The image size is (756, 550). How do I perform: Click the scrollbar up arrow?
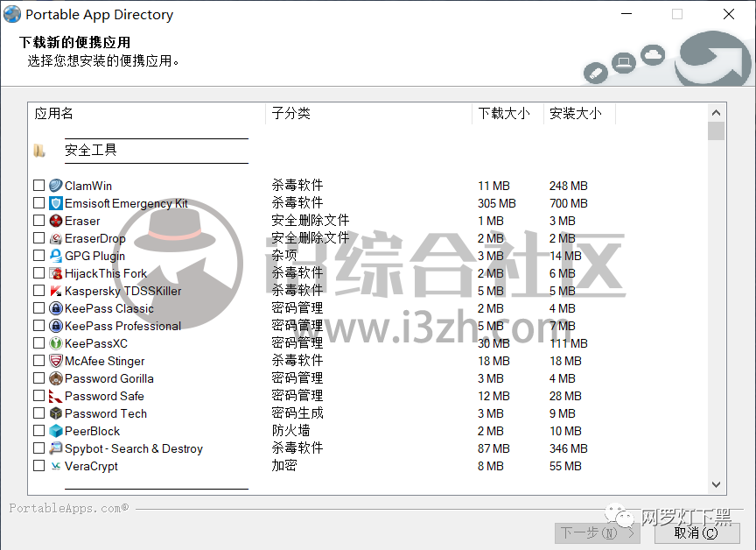tap(716, 113)
